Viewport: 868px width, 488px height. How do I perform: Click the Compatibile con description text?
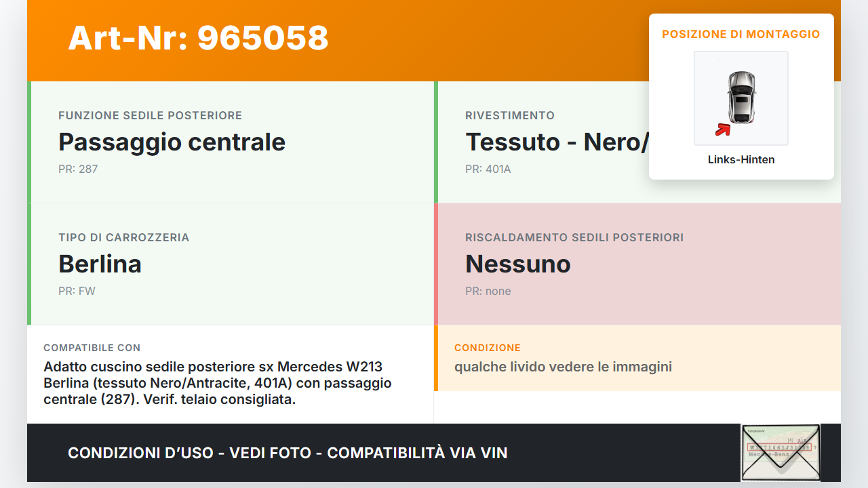click(217, 383)
